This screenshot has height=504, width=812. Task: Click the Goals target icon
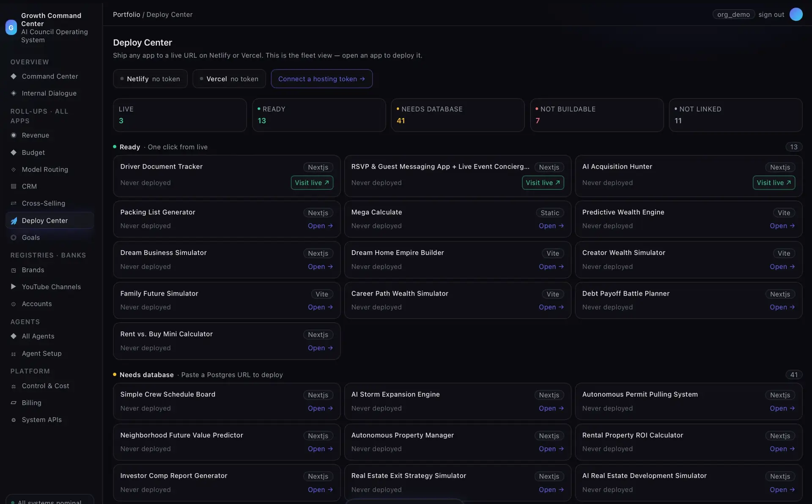(x=14, y=238)
